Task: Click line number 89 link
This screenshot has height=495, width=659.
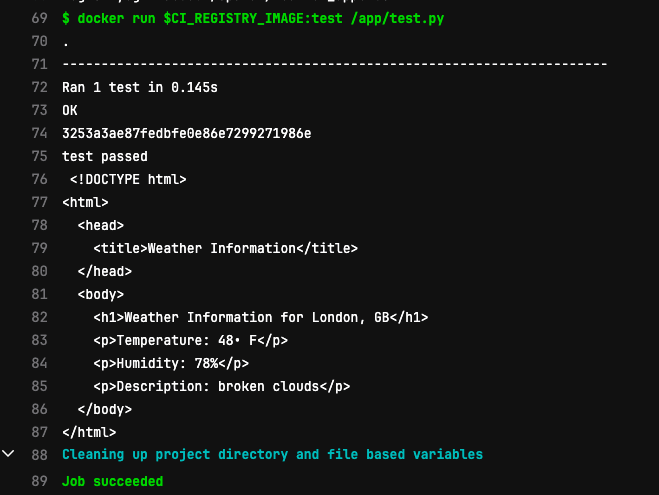Action: (x=40, y=481)
